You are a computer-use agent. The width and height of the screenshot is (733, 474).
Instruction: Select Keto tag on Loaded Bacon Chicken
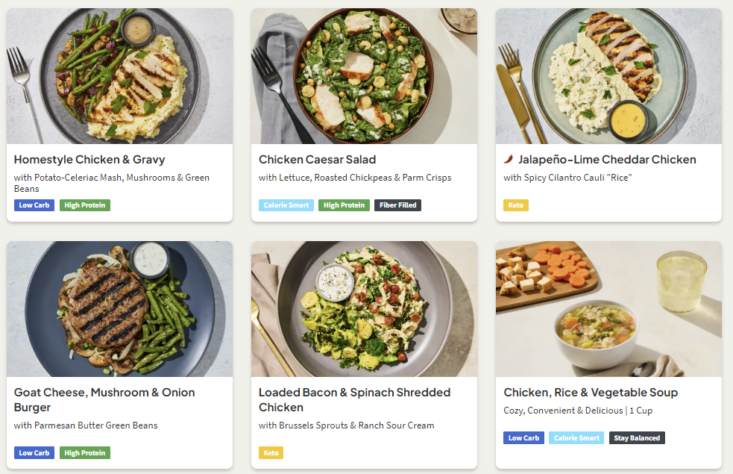tap(271, 453)
